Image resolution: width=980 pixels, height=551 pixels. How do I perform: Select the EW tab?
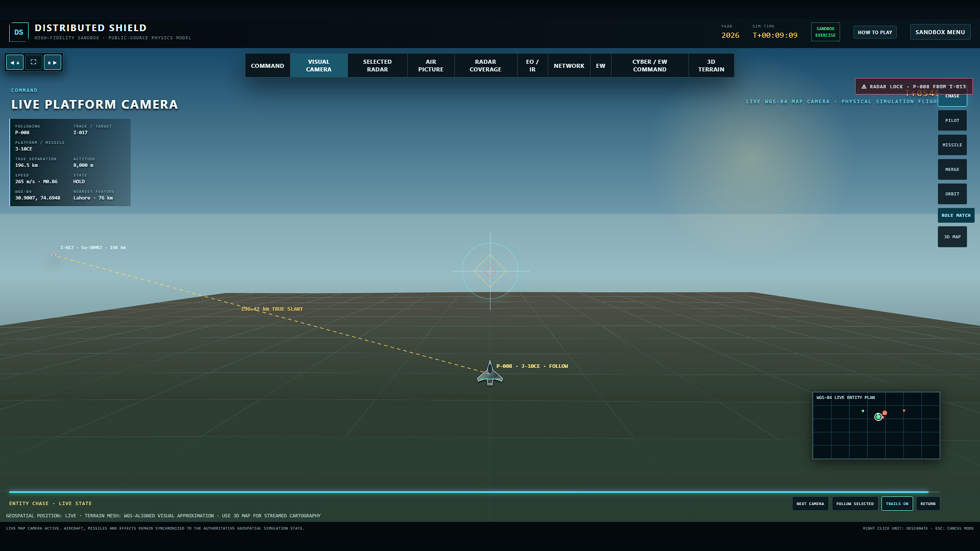point(601,65)
